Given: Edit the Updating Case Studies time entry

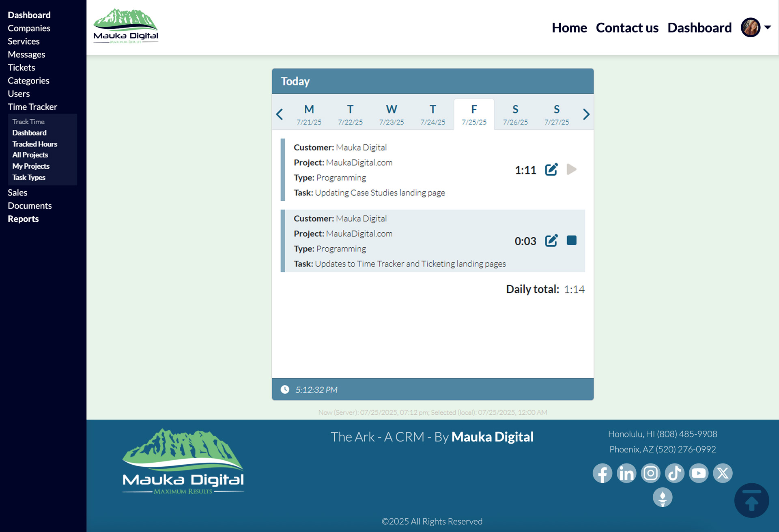Looking at the screenshot, I should tap(551, 169).
